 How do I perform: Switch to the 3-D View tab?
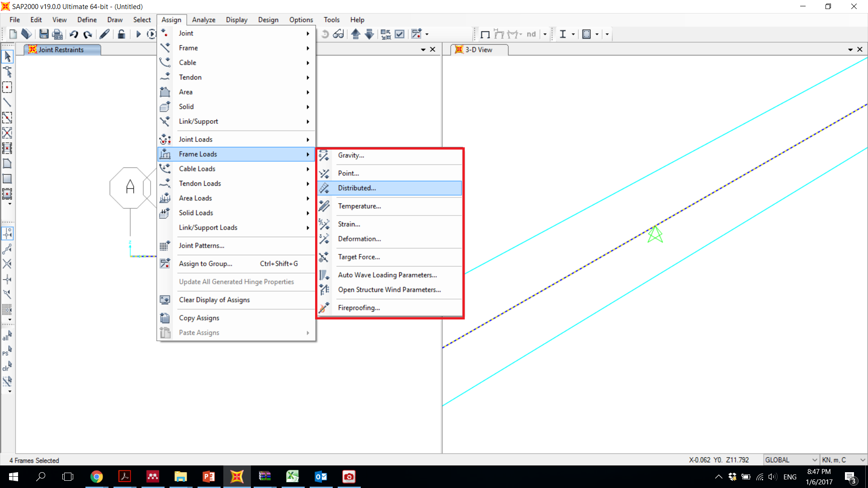479,50
